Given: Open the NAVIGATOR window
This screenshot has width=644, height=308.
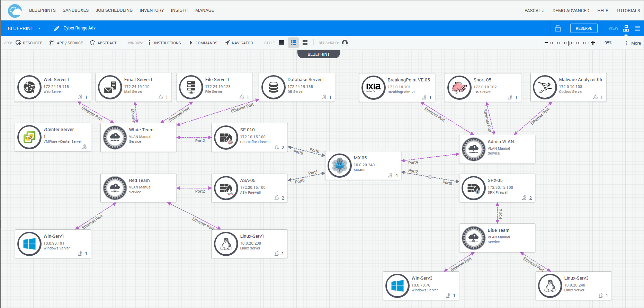Looking at the screenshot, I should pyautogui.click(x=239, y=43).
